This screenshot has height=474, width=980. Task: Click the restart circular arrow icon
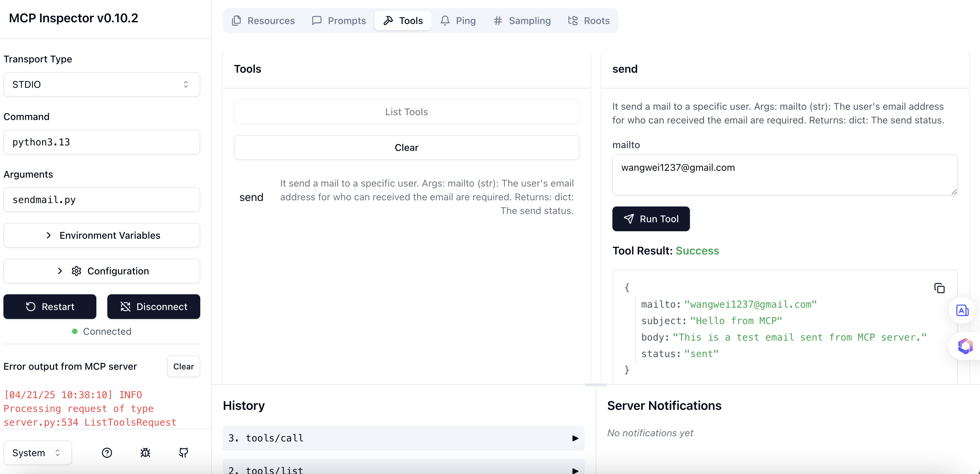[x=31, y=307]
